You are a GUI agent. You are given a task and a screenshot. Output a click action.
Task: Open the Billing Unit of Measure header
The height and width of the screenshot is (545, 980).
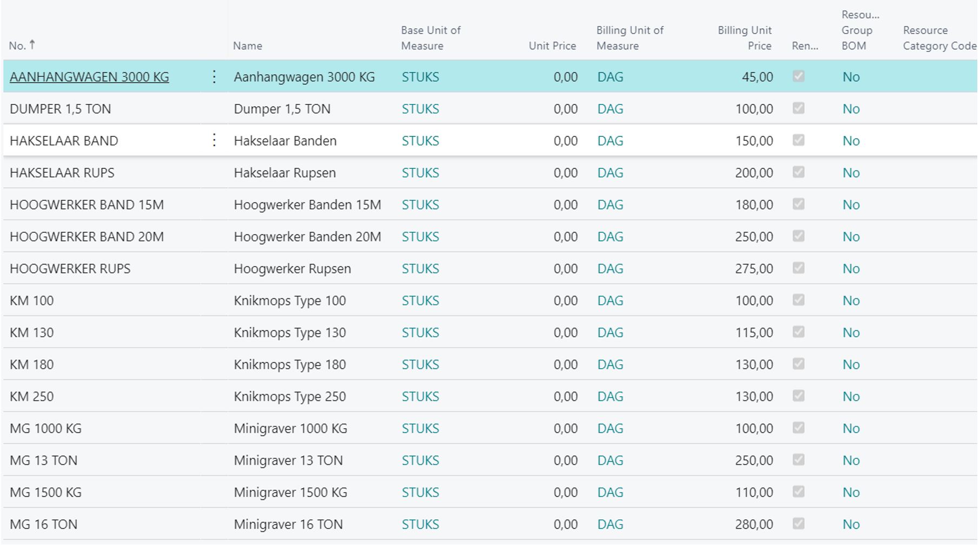tap(630, 38)
